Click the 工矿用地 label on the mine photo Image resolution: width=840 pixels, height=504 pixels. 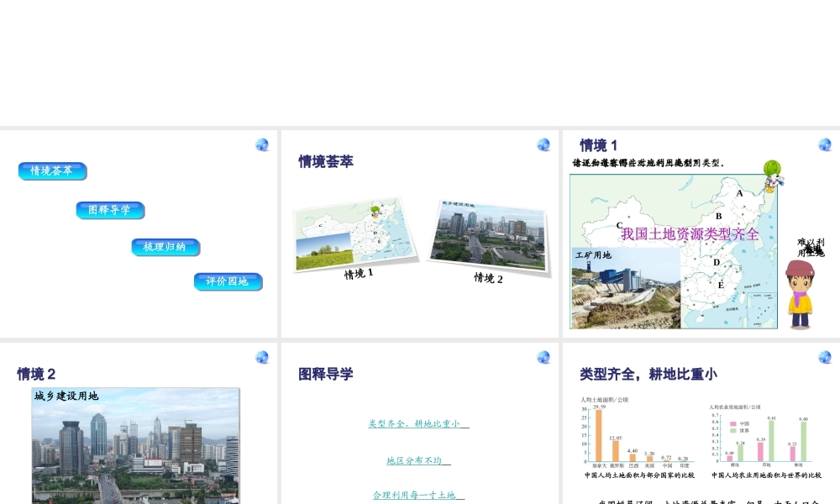point(593,255)
